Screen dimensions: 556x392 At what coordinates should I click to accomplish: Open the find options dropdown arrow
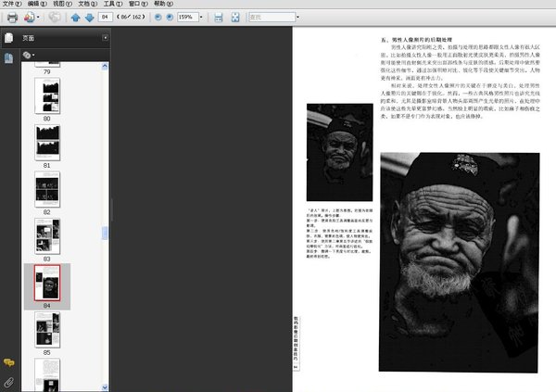[297, 17]
